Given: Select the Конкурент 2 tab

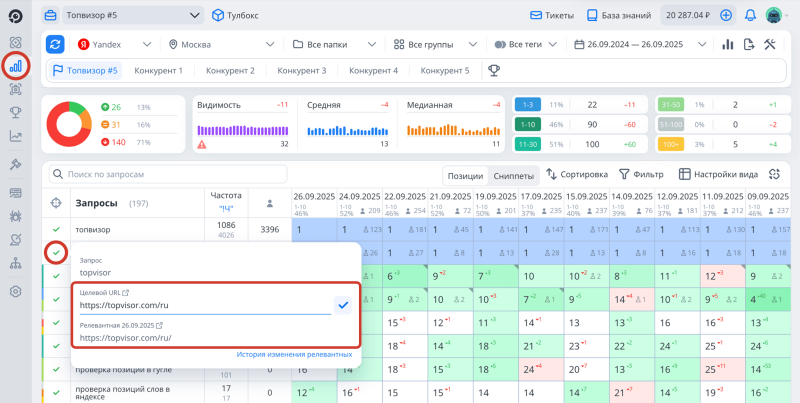Looking at the screenshot, I should click(x=229, y=71).
